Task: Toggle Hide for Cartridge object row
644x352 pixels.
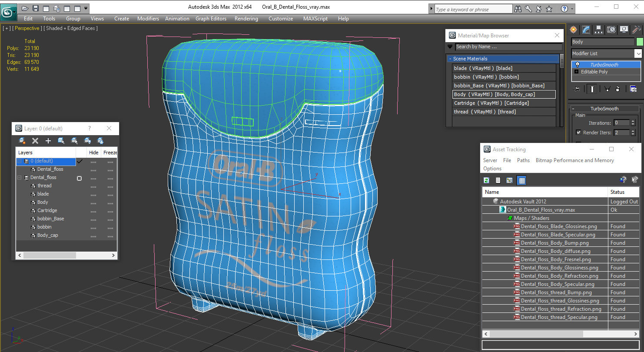Action: coord(93,211)
